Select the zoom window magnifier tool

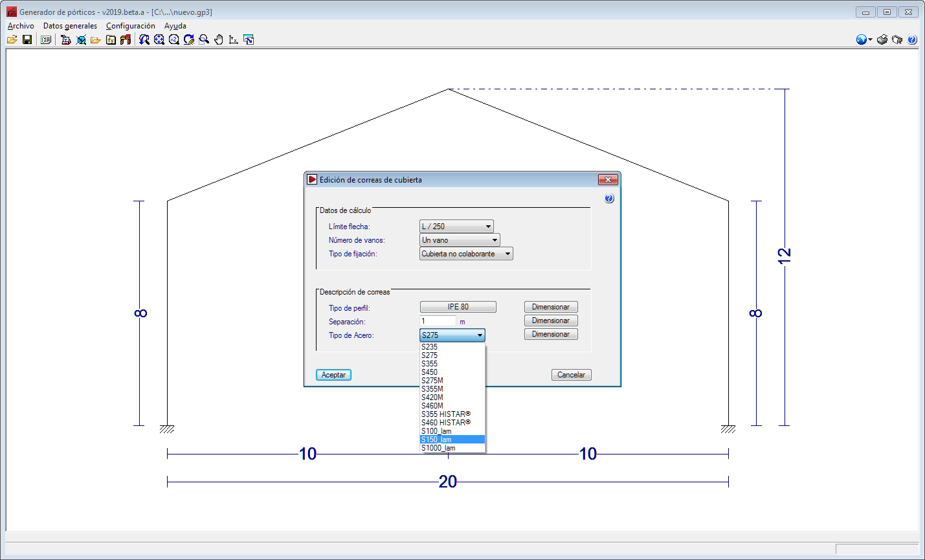click(x=204, y=39)
